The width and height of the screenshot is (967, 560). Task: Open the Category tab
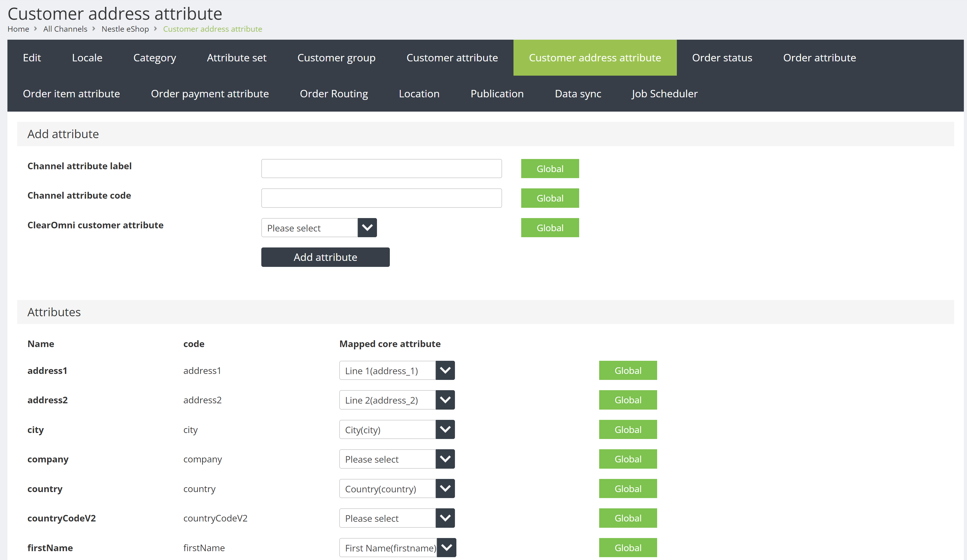pos(155,58)
